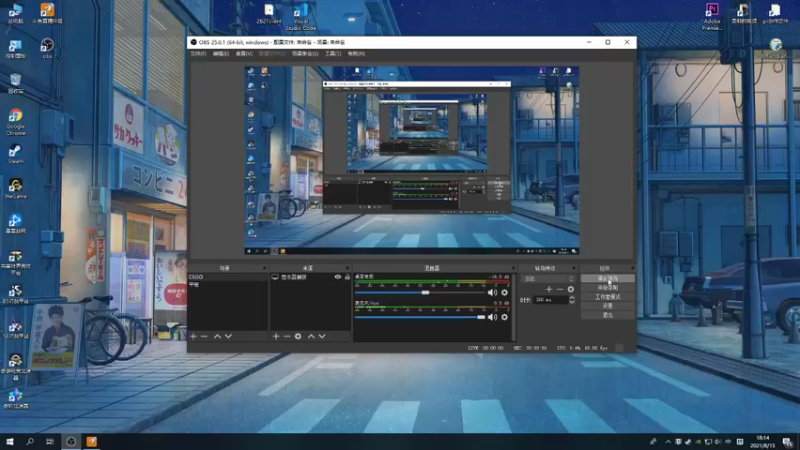Toggle visibility eye of the display capture source

tap(338, 277)
